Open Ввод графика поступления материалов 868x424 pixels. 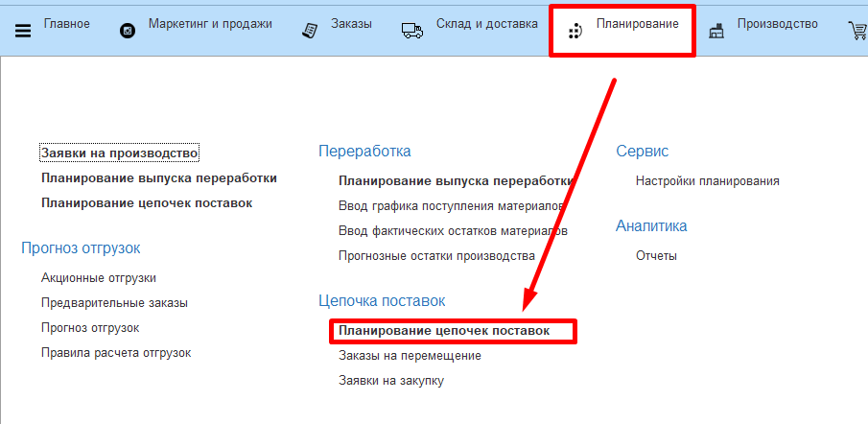[x=451, y=205]
